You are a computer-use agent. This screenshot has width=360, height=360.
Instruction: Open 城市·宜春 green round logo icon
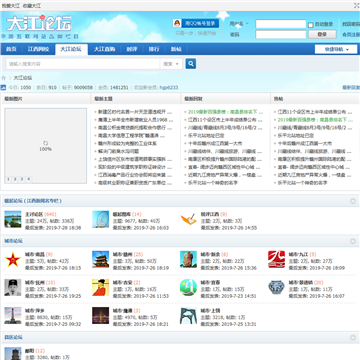188,287
